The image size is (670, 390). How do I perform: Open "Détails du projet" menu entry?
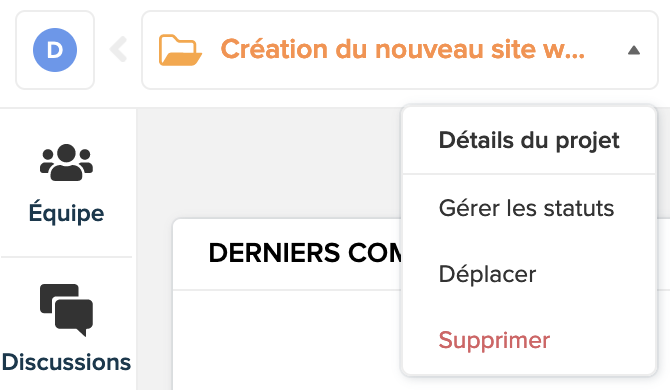point(529,141)
